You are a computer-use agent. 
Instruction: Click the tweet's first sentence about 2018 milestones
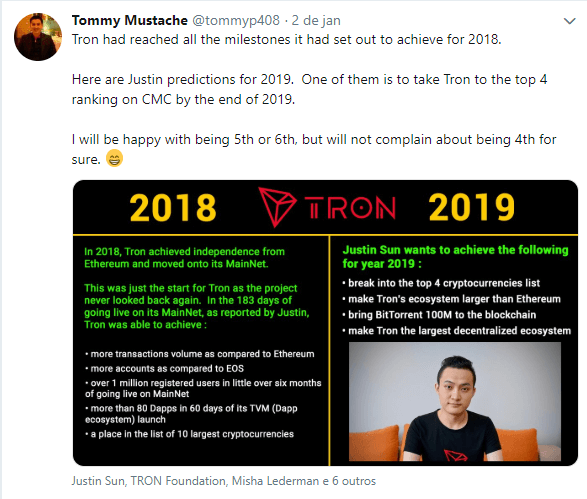(x=286, y=40)
